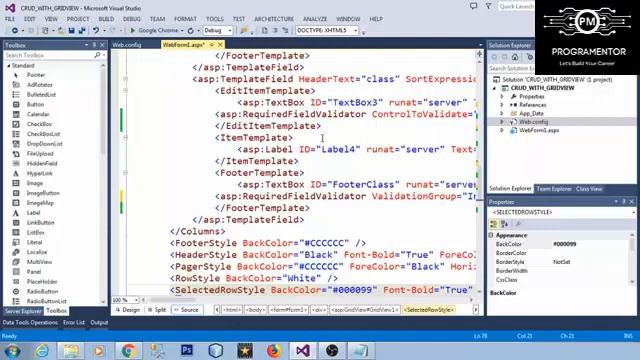Expand the References node in Solution Explorer

coord(502,105)
